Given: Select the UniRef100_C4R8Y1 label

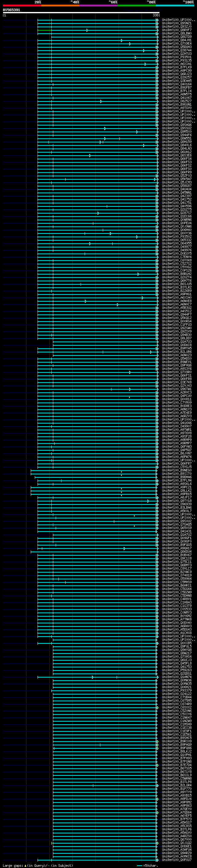Looking at the screenshot, I should (x=176, y=599).
